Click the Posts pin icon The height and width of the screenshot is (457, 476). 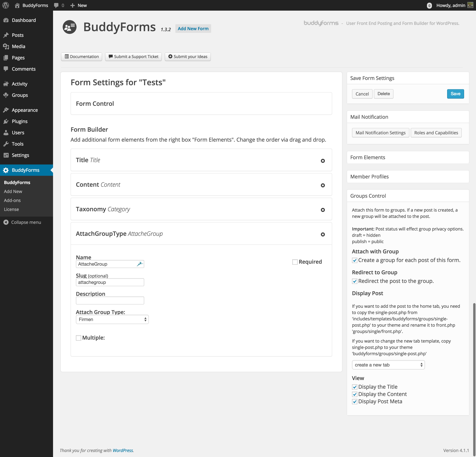6,35
